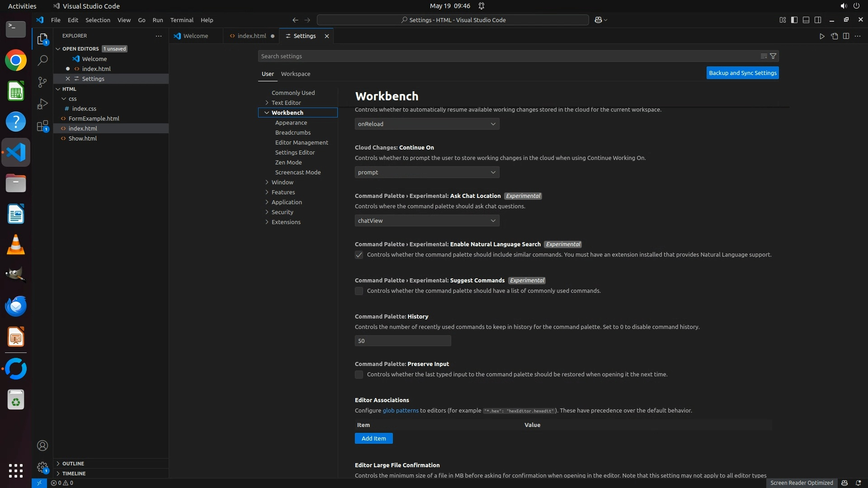
Task: Click Open Settings (JSON) icon in editor toolbar
Action: point(834,36)
